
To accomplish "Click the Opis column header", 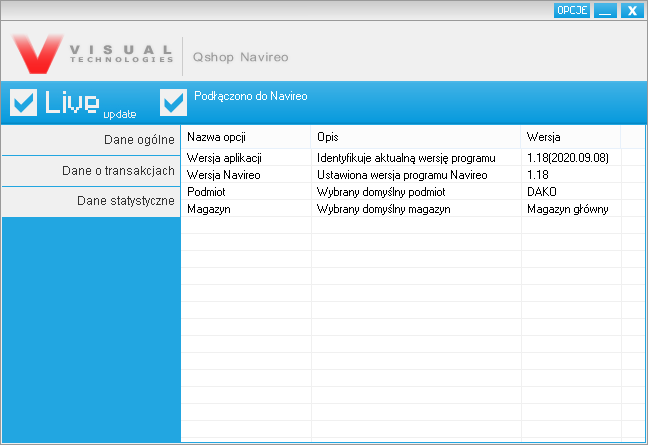I will point(416,137).
